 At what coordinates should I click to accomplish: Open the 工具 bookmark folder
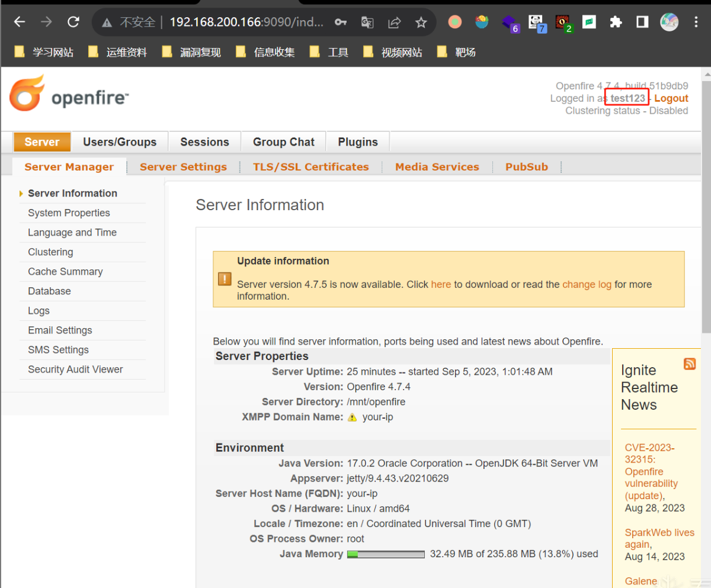(329, 52)
